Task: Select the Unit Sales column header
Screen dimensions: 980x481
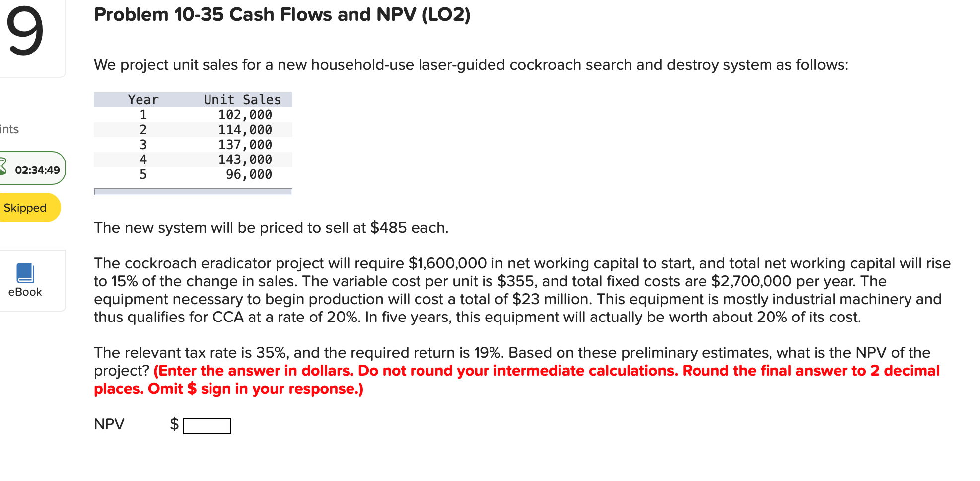Action: coord(242,99)
